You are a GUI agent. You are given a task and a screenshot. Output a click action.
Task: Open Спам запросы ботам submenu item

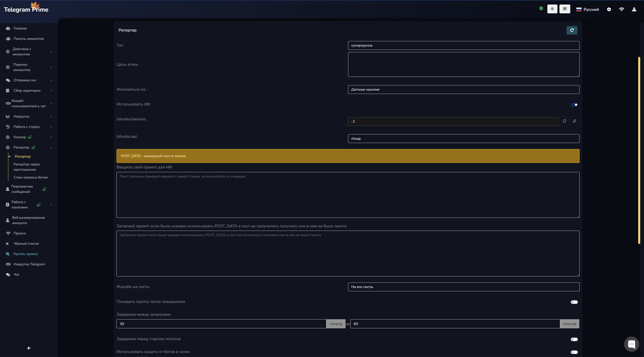pos(31,177)
